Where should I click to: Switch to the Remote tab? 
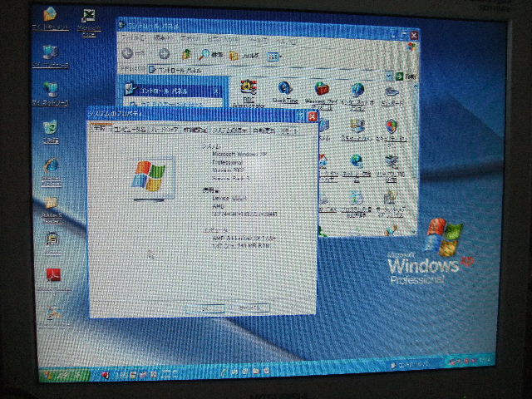click(288, 131)
